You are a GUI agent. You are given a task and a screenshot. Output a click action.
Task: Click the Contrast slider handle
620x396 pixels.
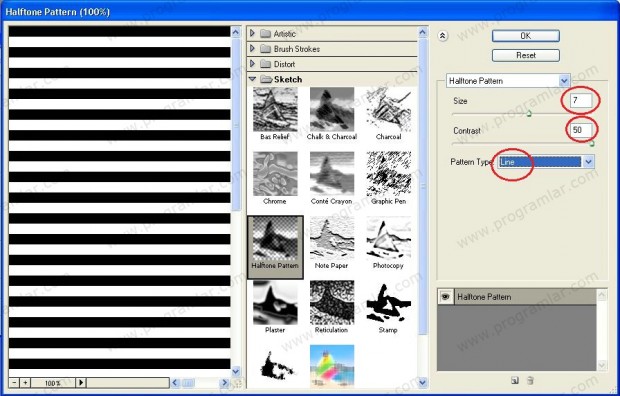click(x=592, y=144)
